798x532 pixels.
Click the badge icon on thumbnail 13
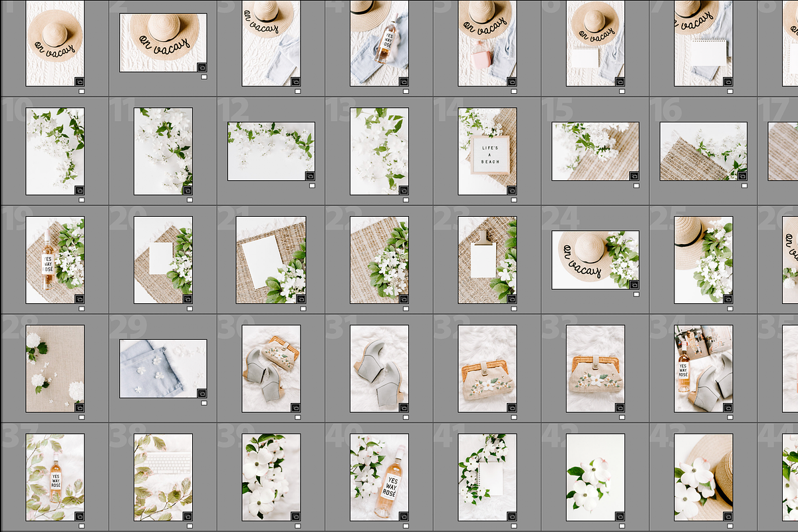pos(404,190)
